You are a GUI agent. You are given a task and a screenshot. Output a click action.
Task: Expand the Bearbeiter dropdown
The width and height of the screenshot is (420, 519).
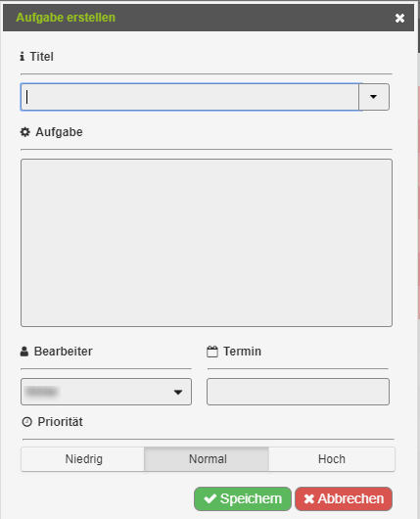tap(106, 392)
